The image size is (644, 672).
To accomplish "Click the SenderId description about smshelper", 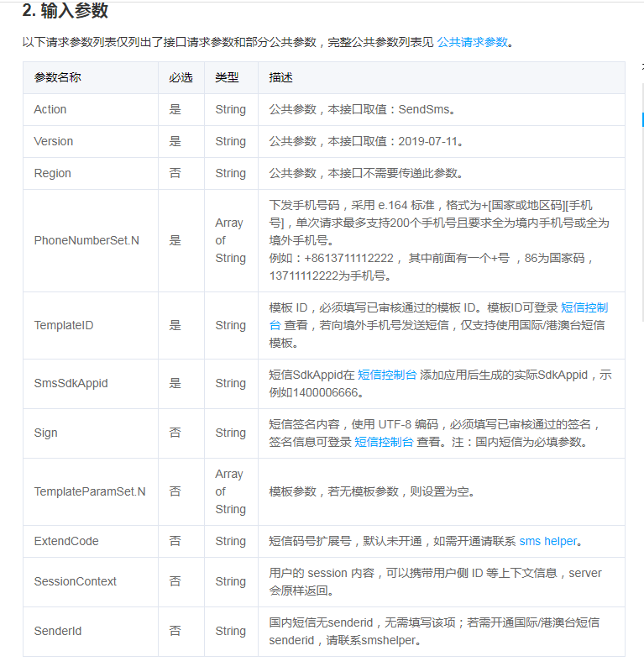I will 434,632.
